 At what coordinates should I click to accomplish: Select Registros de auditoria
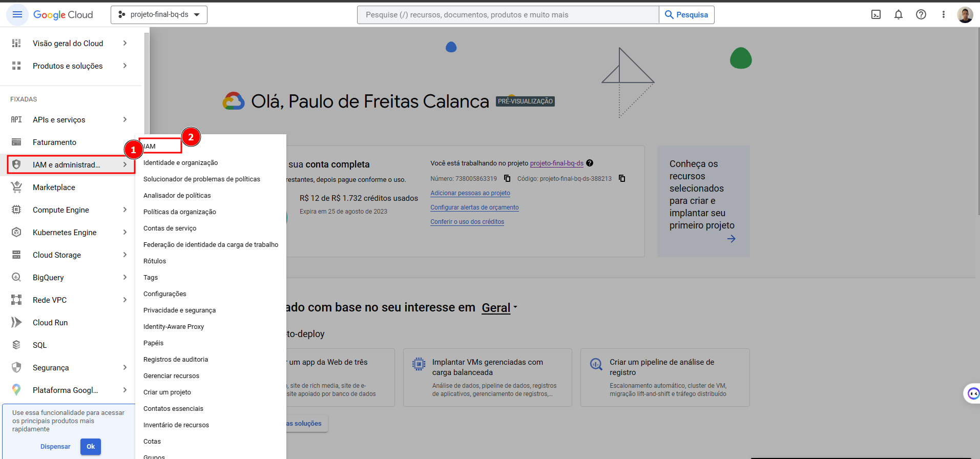tap(176, 359)
